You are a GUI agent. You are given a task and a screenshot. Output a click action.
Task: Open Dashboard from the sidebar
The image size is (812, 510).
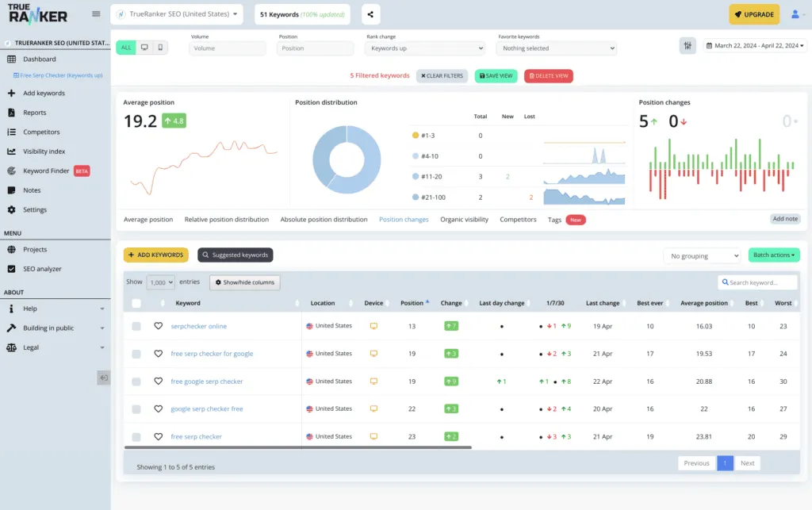click(x=40, y=59)
